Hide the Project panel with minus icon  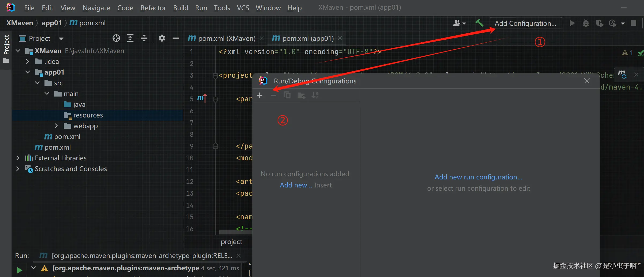point(176,38)
